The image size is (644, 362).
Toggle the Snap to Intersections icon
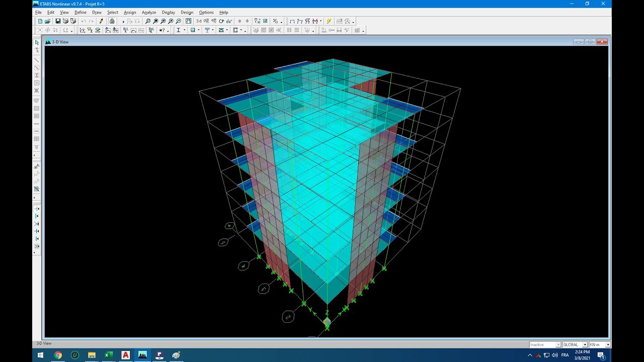[37, 224]
